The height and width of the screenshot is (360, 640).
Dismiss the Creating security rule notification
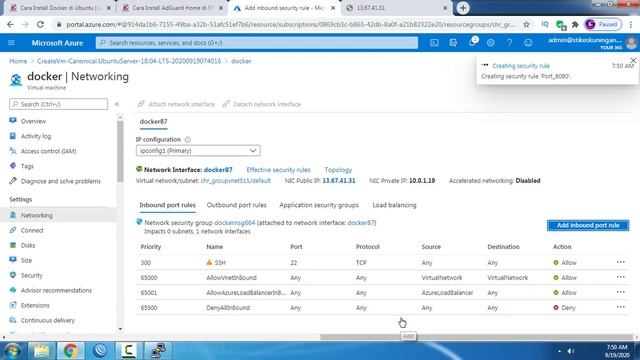(x=633, y=61)
